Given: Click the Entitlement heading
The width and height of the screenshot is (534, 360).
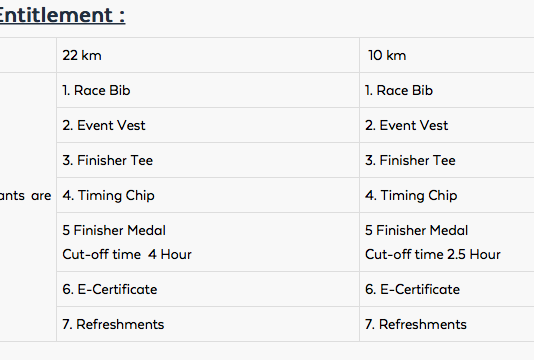Looking at the screenshot, I should (62, 15).
